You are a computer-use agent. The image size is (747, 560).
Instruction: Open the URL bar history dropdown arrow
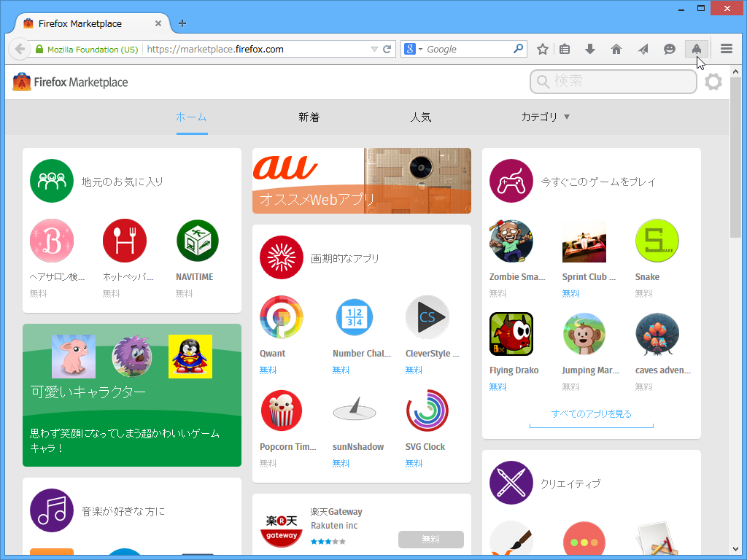click(374, 49)
